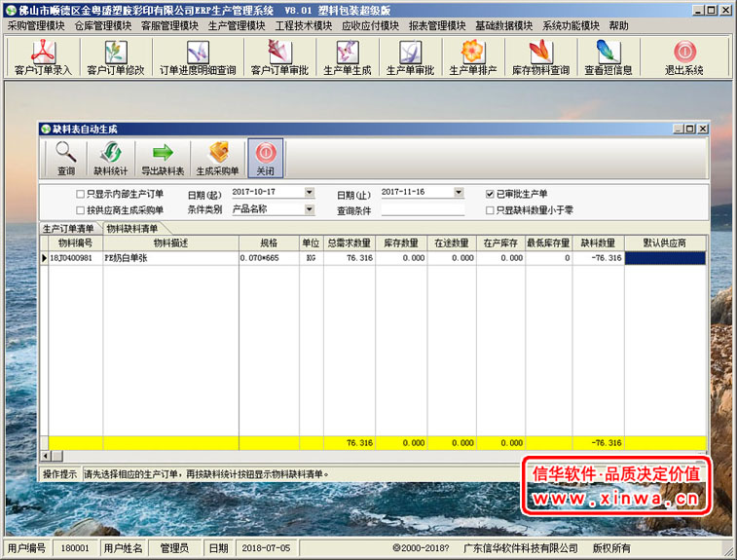Open 客户订单录入 toolbar icon
The width and height of the screenshot is (737, 560).
click(x=43, y=57)
